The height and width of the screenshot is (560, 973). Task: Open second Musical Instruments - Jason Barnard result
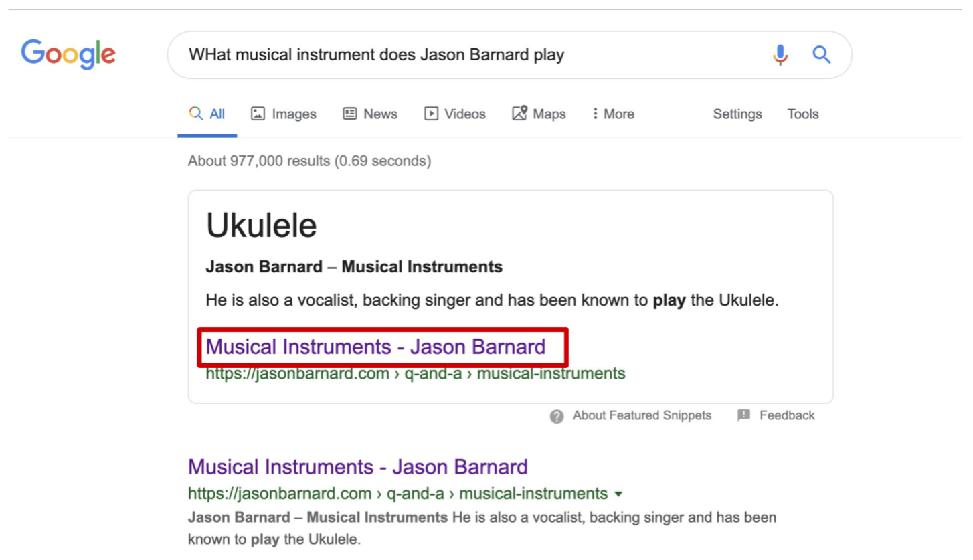tap(358, 466)
